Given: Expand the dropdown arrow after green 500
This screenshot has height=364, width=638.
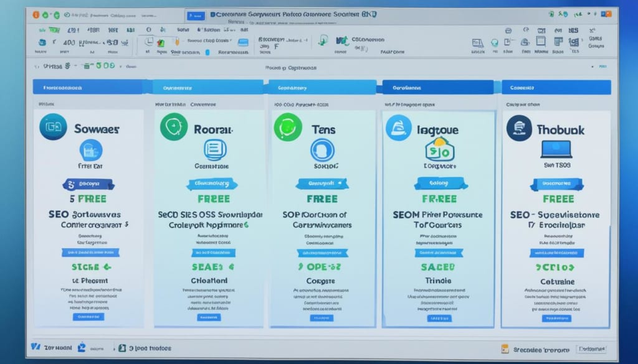Looking at the screenshot, I should pos(121,66).
